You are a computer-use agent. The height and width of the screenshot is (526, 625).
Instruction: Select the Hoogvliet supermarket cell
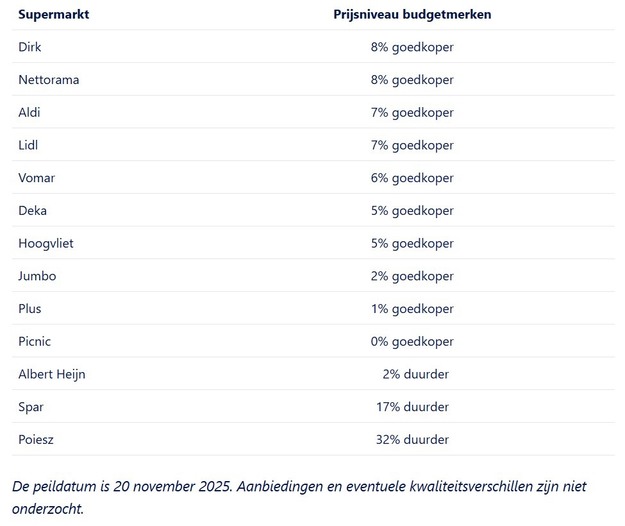(x=46, y=243)
